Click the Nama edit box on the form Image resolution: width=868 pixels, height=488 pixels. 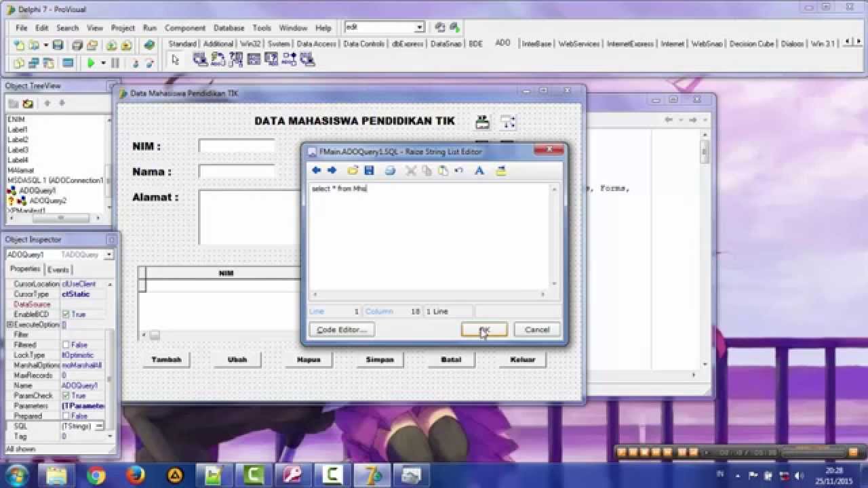pos(237,171)
